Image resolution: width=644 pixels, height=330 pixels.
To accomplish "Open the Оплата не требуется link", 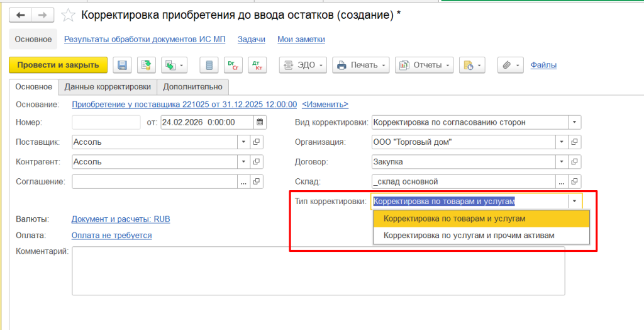I will pos(111,235).
